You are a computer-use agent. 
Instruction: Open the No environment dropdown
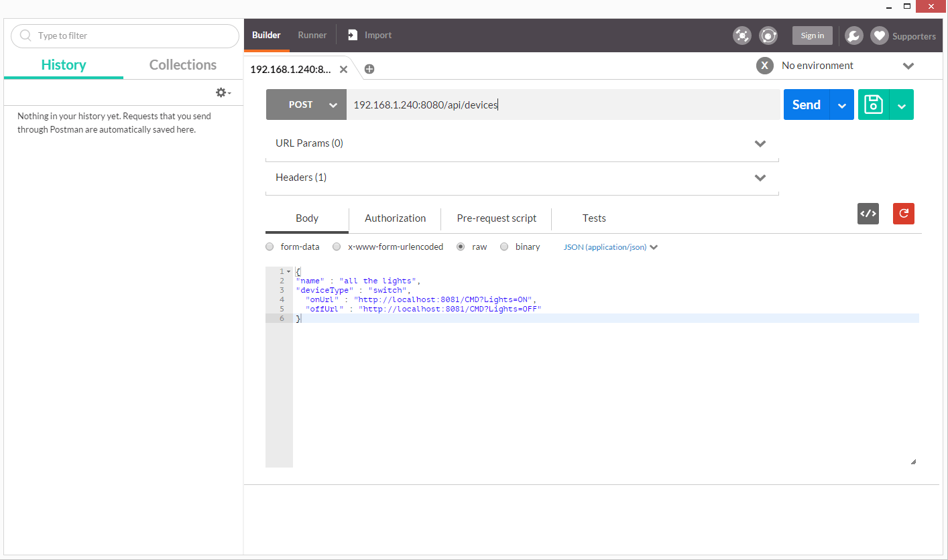click(x=908, y=66)
